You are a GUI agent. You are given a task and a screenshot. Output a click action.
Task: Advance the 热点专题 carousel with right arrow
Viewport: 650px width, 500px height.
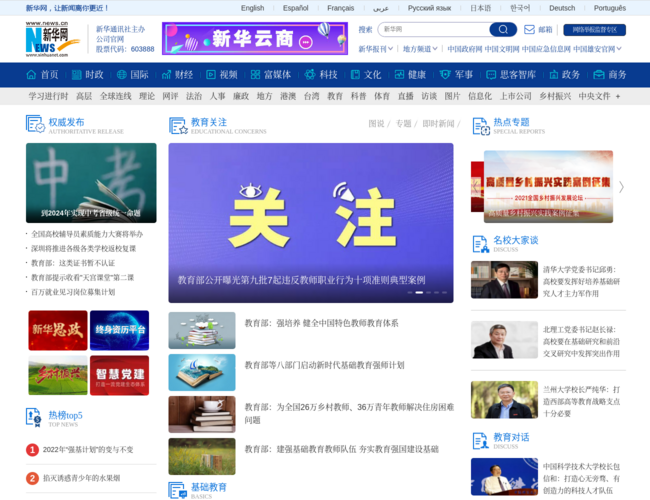click(x=621, y=186)
